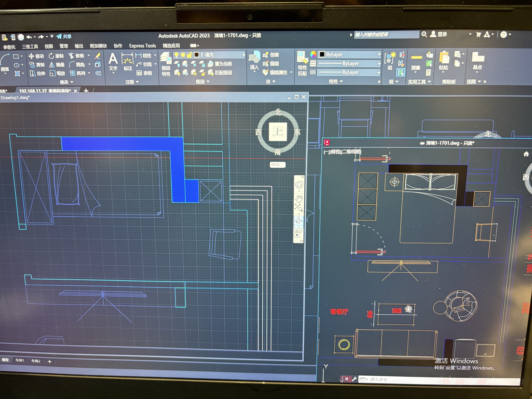Toggle the layer on/off lightbulb for E-填充
The width and height of the screenshot is (532, 399).
pos(176,55)
